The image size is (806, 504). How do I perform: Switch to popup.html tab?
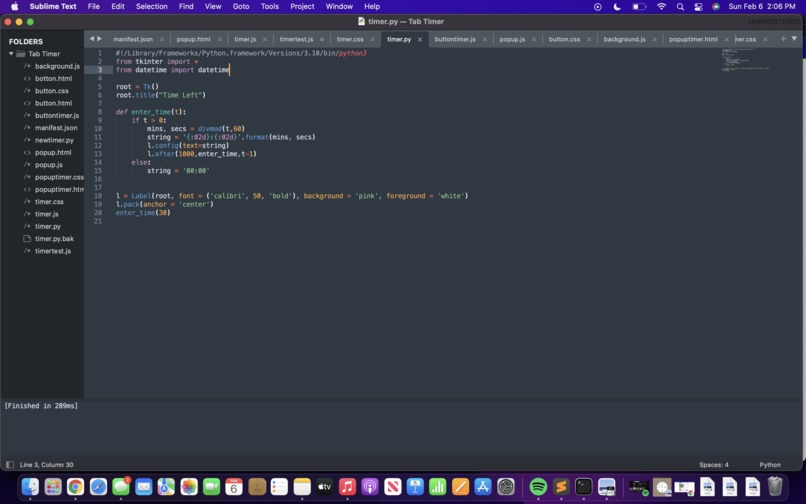click(x=193, y=39)
